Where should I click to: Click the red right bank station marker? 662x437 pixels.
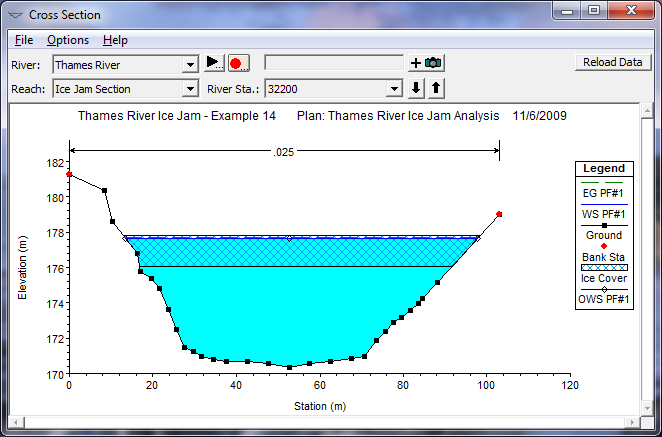[x=499, y=214]
